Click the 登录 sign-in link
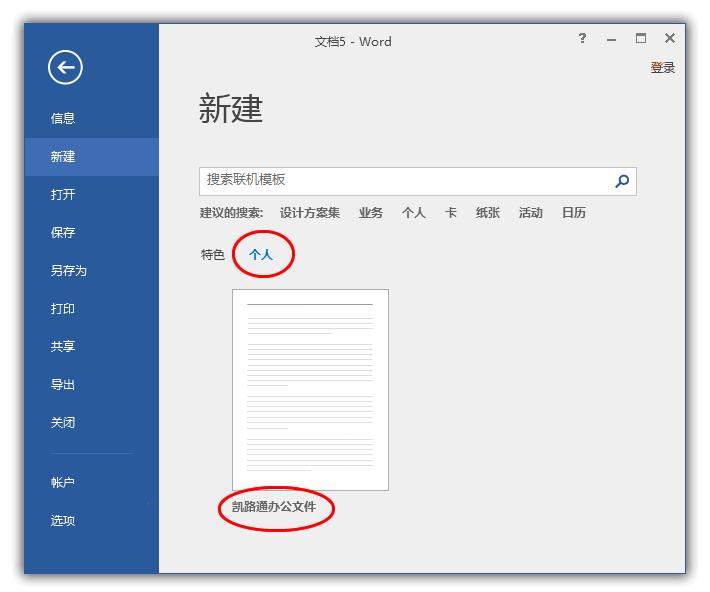Screen dimensions: 710x592 tap(662, 67)
